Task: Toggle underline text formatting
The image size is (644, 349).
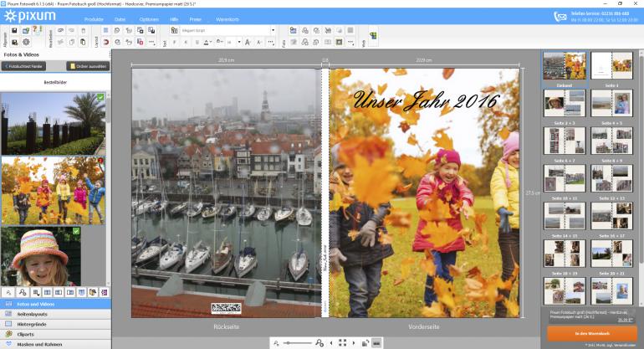Action: pyautogui.click(x=197, y=42)
